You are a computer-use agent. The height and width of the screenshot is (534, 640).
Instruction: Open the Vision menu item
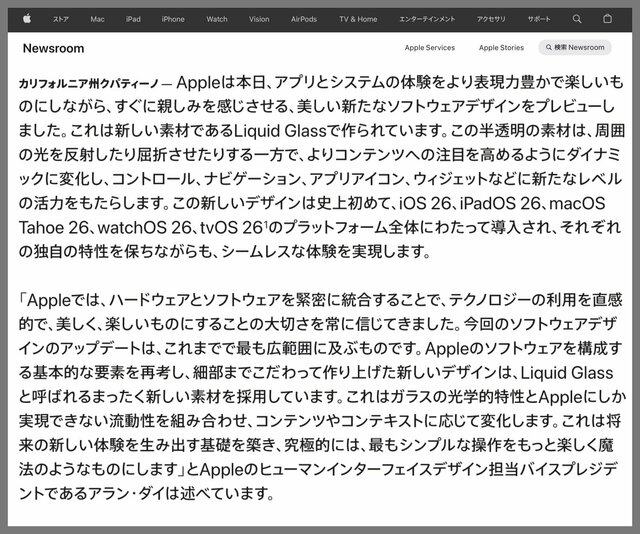point(259,19)
